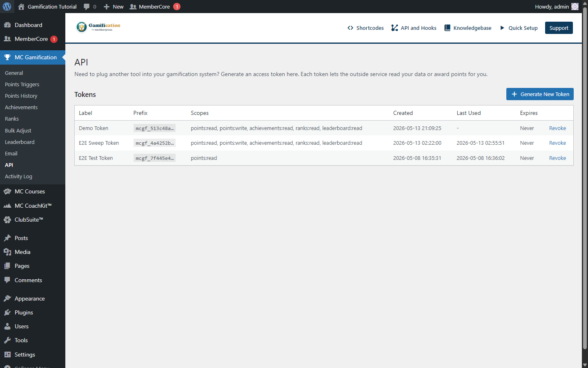
Task: Click created date 2026-05-13 21:09:25
Action: click(x=417, y=128)
